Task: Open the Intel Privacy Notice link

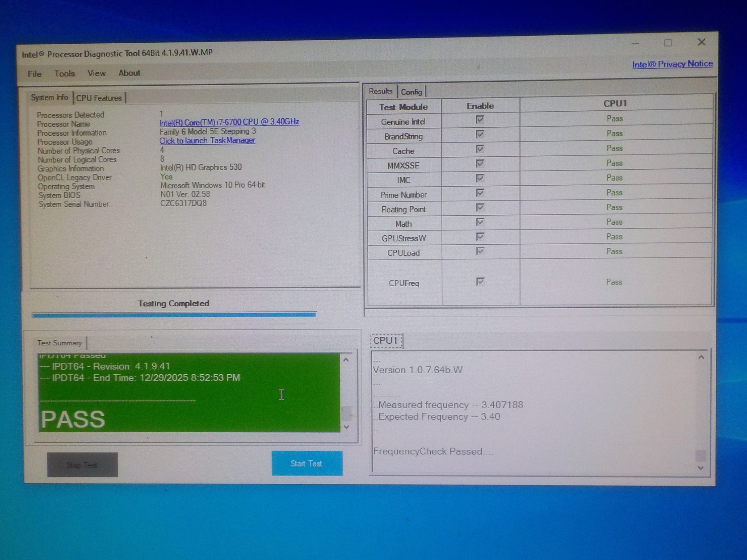Action: [x=672, y=64]
